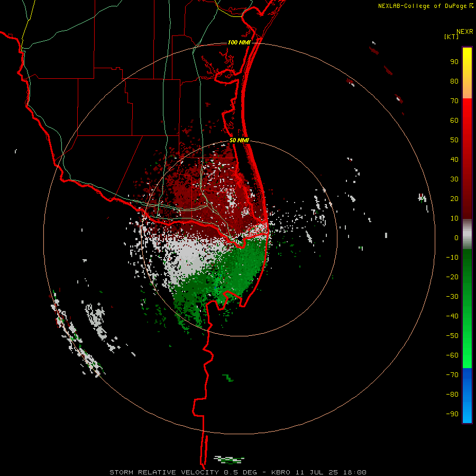Click the 50 NMI range ring label
Viewport: 476px width, 476px height.
(x=239, y=140)
